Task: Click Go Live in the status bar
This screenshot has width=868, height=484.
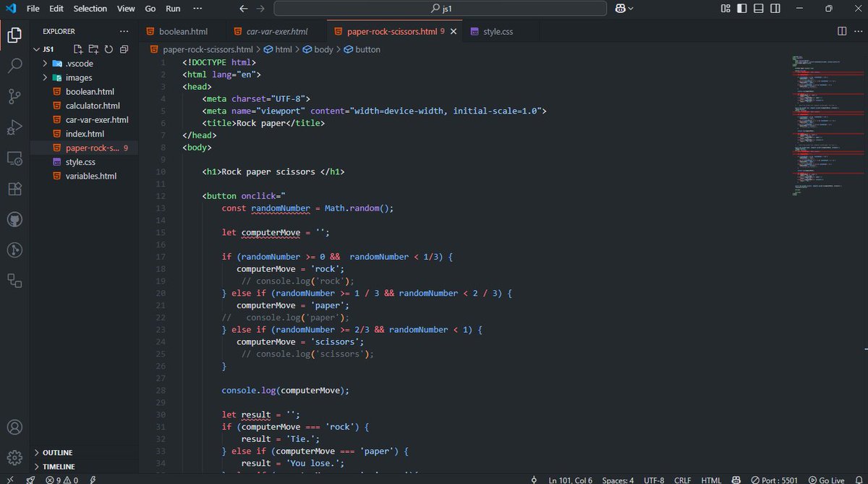Action: tap(827, 480)
